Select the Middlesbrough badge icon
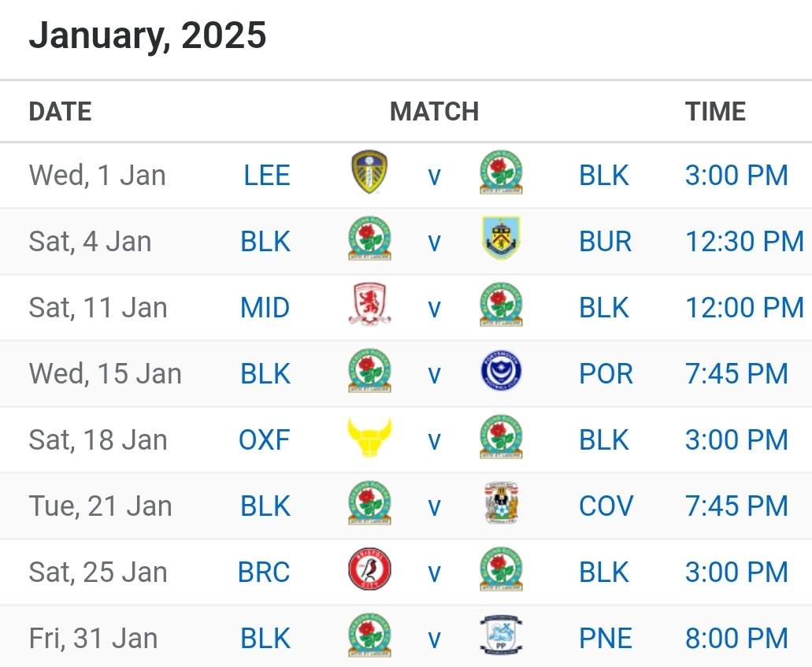Viewport: 812px width, 667px height. pos(369,305)
